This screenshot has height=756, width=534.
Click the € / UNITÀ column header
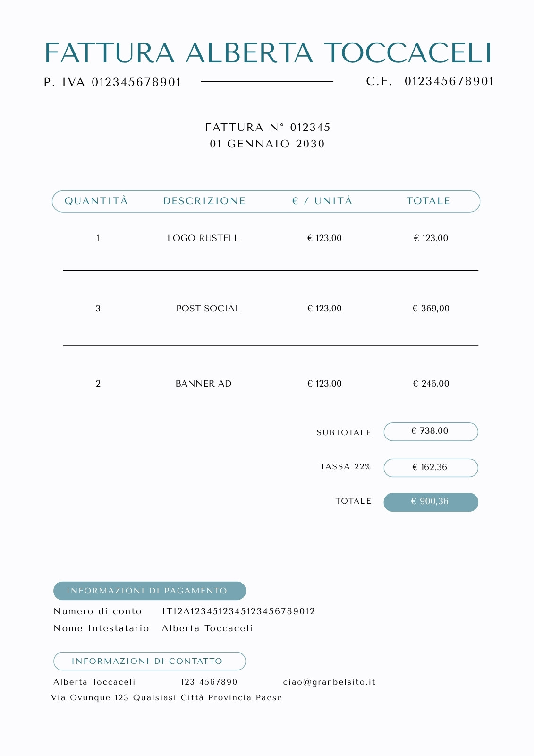(x=322, y=201)
